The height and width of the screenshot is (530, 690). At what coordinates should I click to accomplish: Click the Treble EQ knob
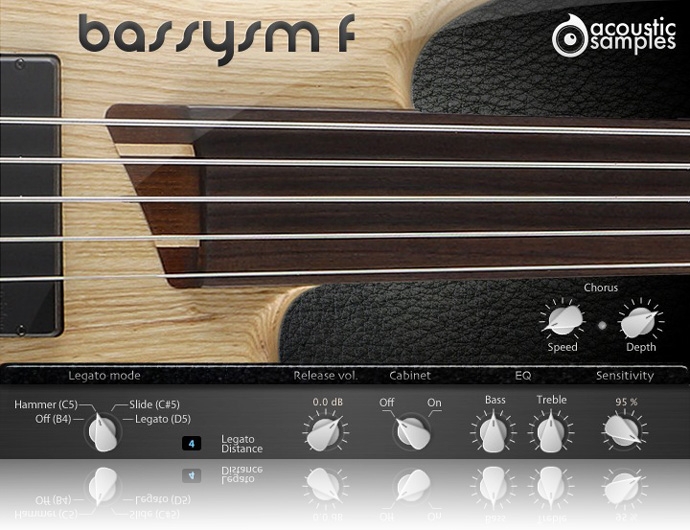click(551, 432)
